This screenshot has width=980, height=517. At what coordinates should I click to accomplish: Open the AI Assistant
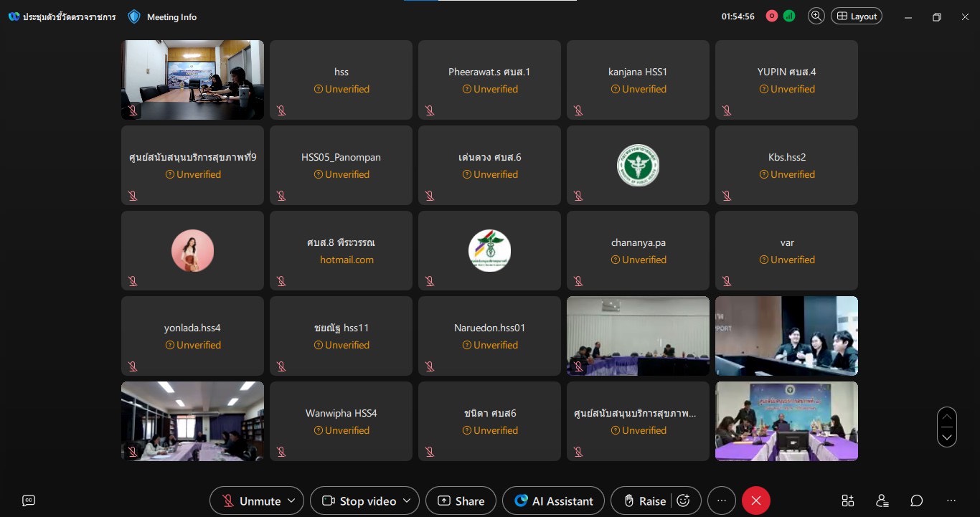point(554,501)
